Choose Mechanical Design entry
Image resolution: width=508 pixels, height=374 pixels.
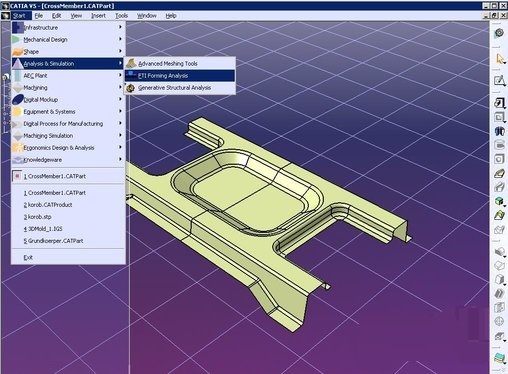pyautogui.click(x=68, y=39)
